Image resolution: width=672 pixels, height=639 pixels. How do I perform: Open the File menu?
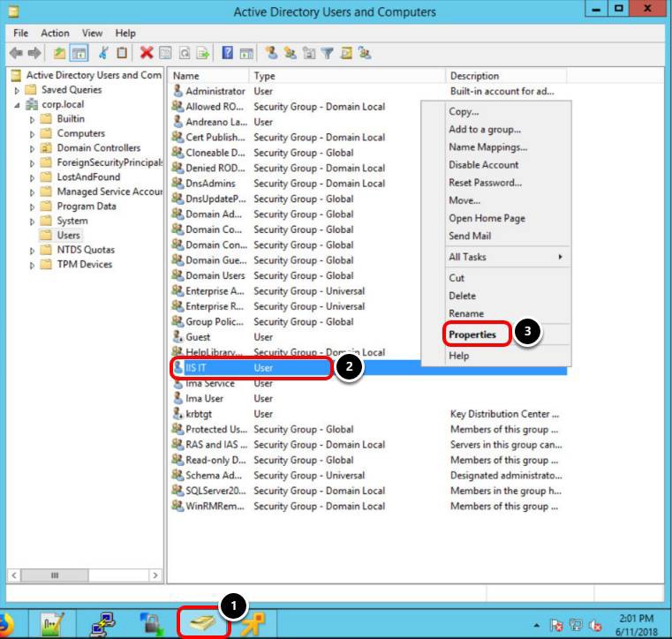click(x=20, y=33)
